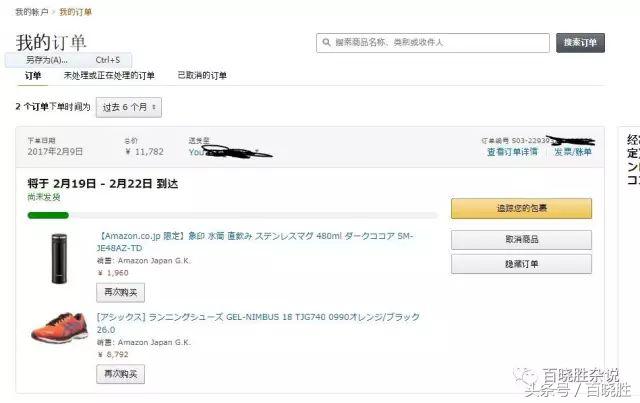Select the 已取消的订单 tab
640x403 pixels.
click(x=202, y=76)
